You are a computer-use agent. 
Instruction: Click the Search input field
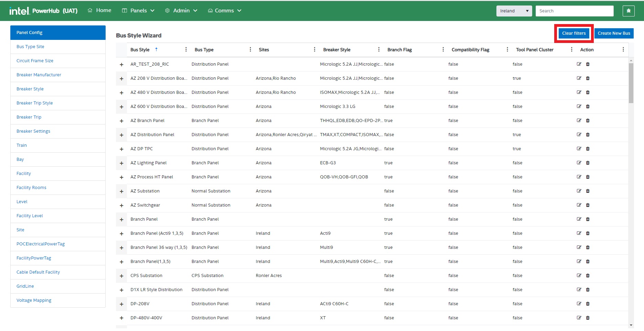(574, 11)
